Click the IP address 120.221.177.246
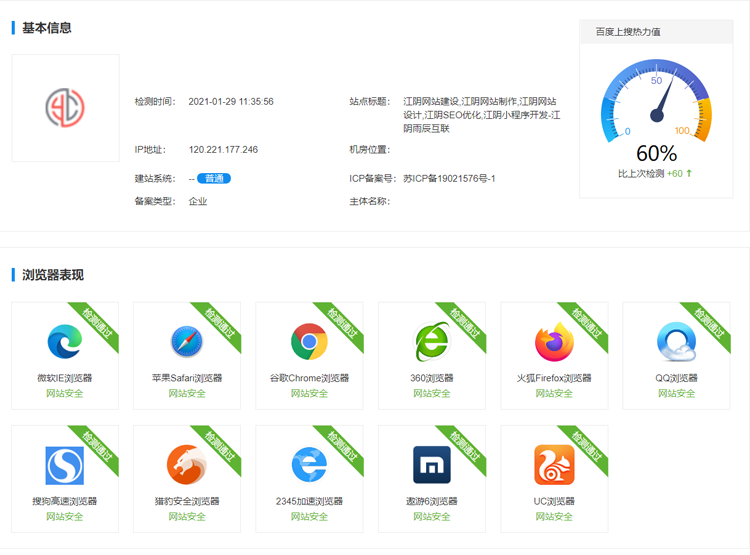The height and width of the screenshot is (555, 750). [x=223, y=150]
